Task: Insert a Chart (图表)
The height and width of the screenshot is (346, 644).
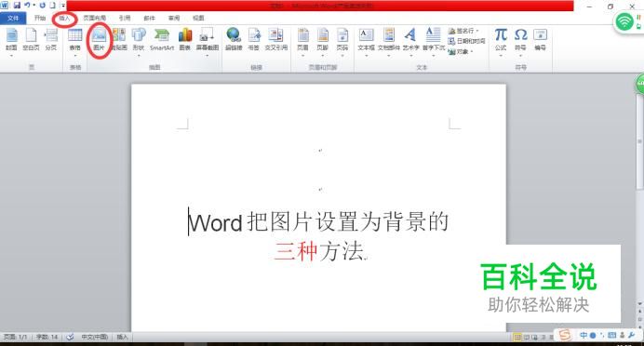Action: (x=185, y=39)
